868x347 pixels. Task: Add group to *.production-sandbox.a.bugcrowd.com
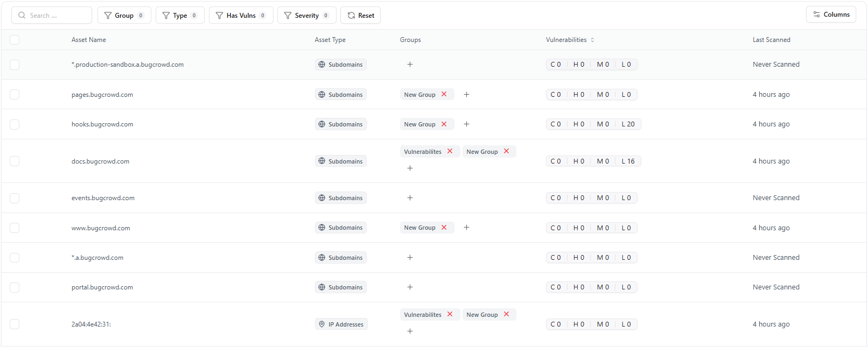tap(410, 65)
